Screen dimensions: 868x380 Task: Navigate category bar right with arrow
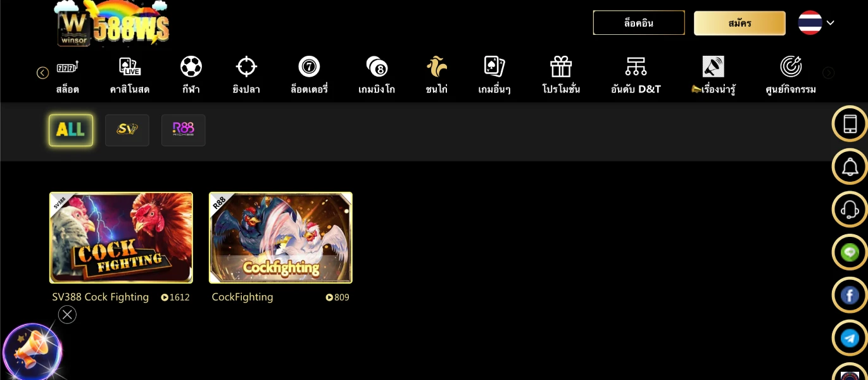pyautogui.click(x=828, y=73)
